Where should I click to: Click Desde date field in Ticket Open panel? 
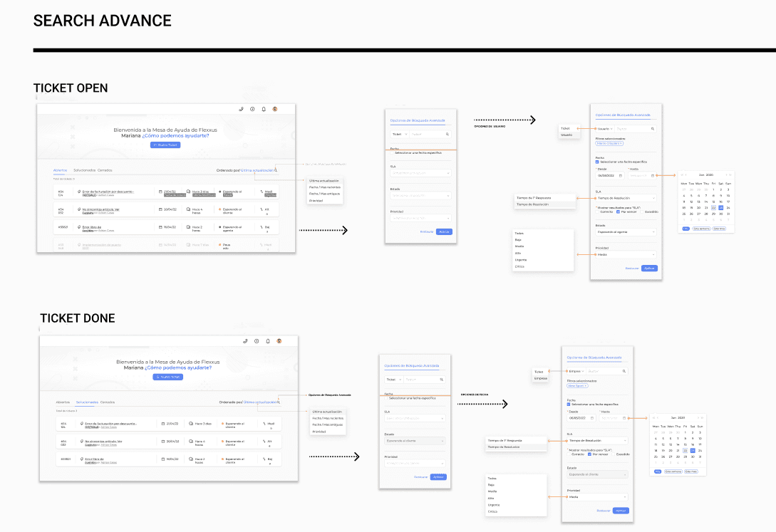(610, 175)
